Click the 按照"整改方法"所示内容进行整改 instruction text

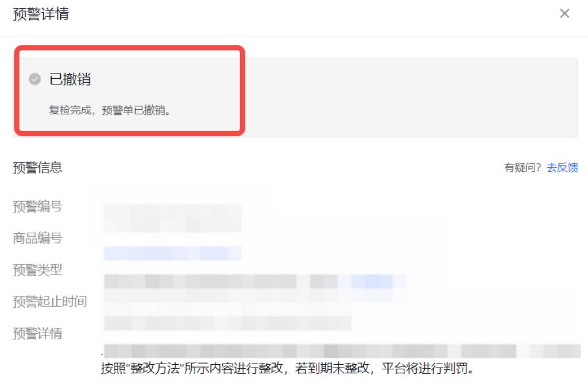pos(192,368)
